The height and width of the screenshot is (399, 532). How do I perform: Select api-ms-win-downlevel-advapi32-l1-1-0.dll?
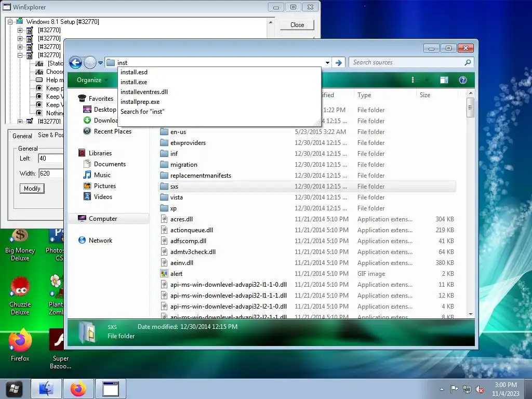tap(229, 284)
